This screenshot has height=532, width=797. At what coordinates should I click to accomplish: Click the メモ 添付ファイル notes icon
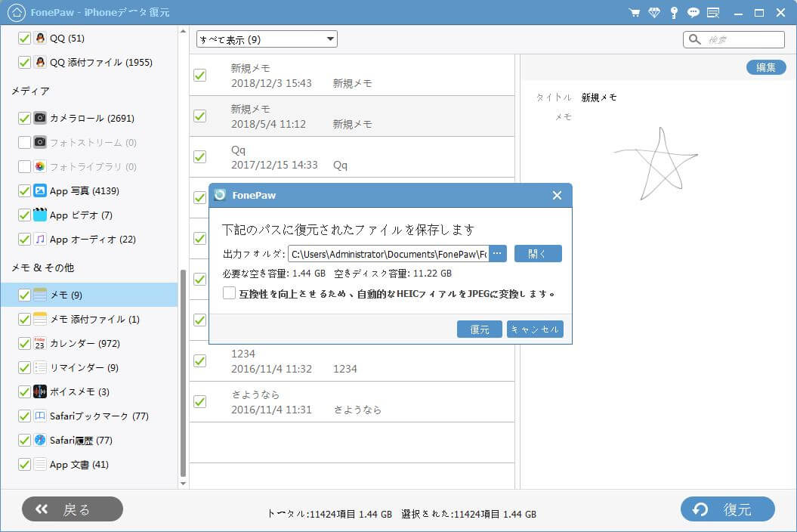(40, 319)
